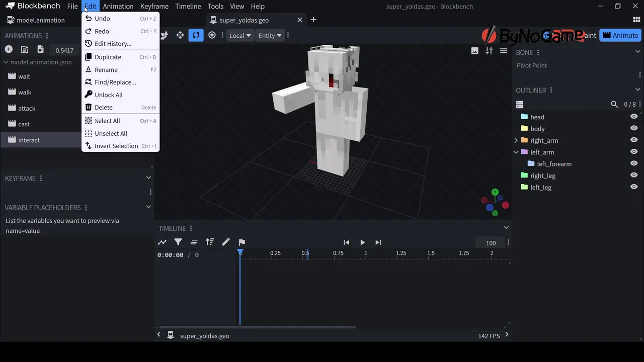
Task: Choose Redo from the Edit menu
Action: tap(121, 31)
